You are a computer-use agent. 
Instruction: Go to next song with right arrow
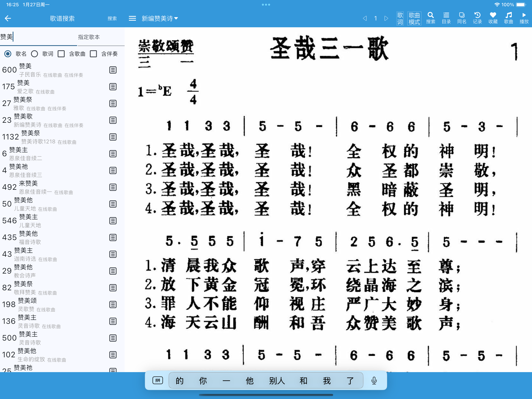(x=386, y=18)
